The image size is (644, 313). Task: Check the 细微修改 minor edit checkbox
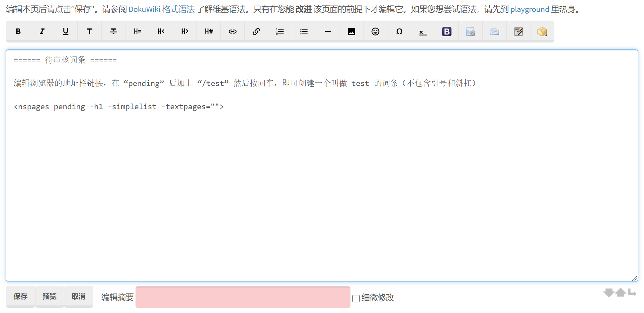click(x=356, y=298)
